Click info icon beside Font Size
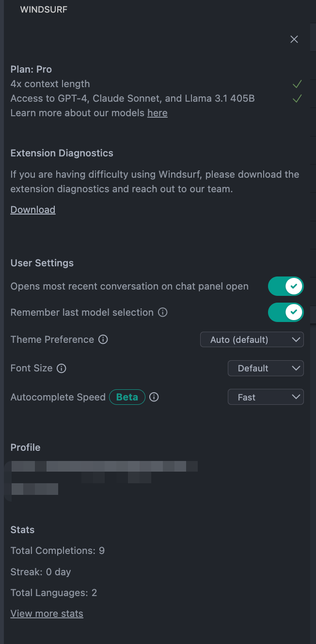Screen dimensions: 316x644 click(x=62, y=368)
